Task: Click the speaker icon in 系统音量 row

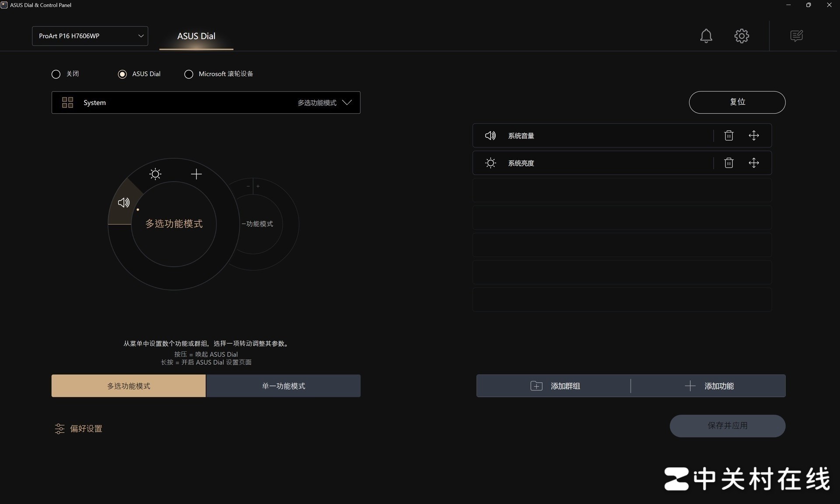Action: tap(490, 136)
